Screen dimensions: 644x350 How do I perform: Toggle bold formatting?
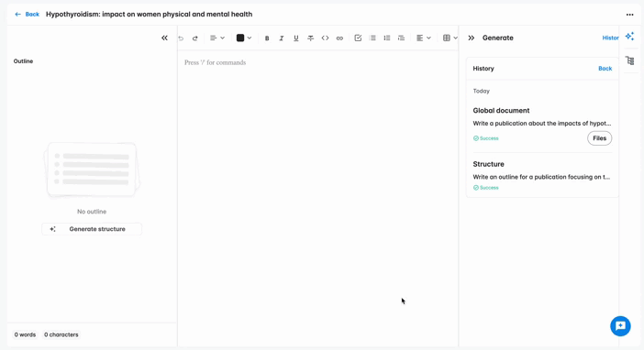click(267, 38)
